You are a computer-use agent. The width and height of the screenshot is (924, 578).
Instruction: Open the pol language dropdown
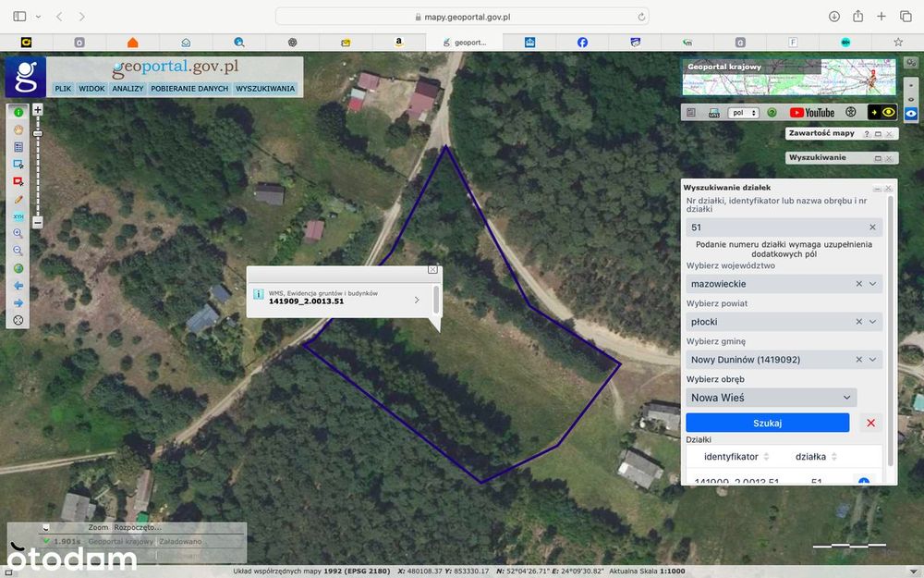pyautogui.click(x=743, y=113)
